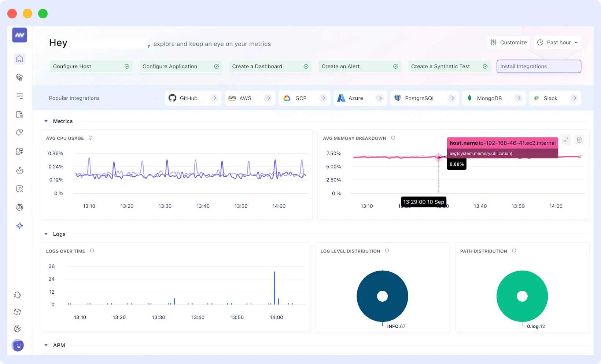Delete the AVG MEMORY BREAKDOWN widget via trash icon
This screenshot has height=364, width=601.
tap(579, 140)
